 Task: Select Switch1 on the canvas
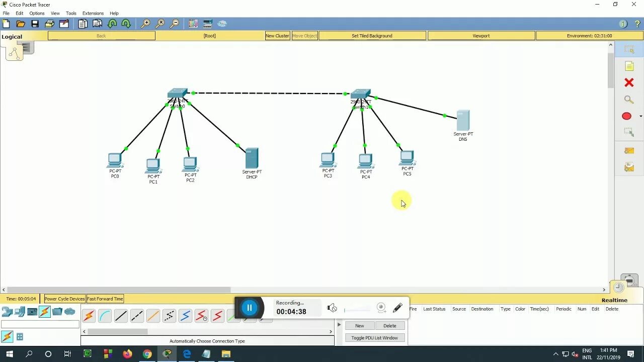(x=360, y=94)
